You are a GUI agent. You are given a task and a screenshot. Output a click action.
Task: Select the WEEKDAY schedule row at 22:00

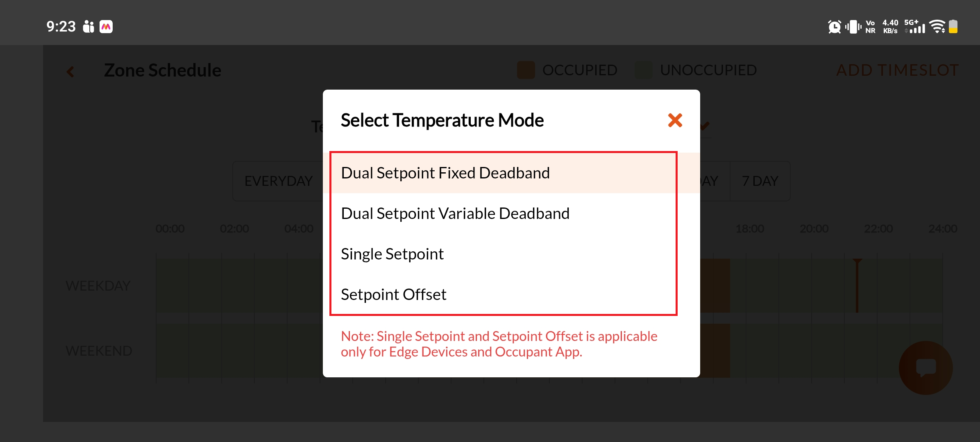click(878, 285)
